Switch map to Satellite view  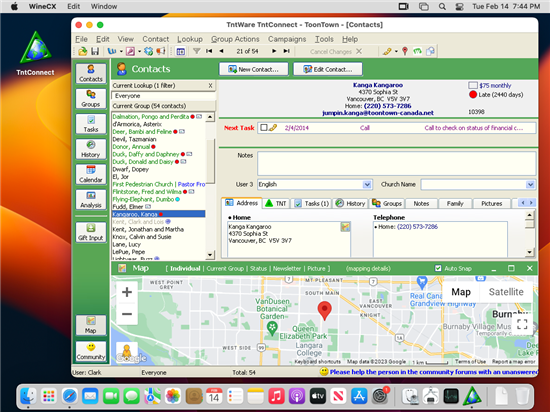tap(506, 292)
